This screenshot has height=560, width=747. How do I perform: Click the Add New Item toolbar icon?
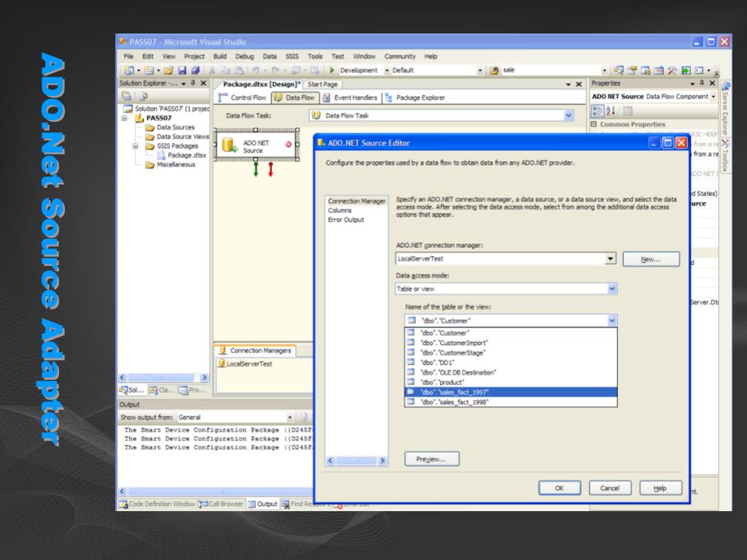[x=149, y=71]
